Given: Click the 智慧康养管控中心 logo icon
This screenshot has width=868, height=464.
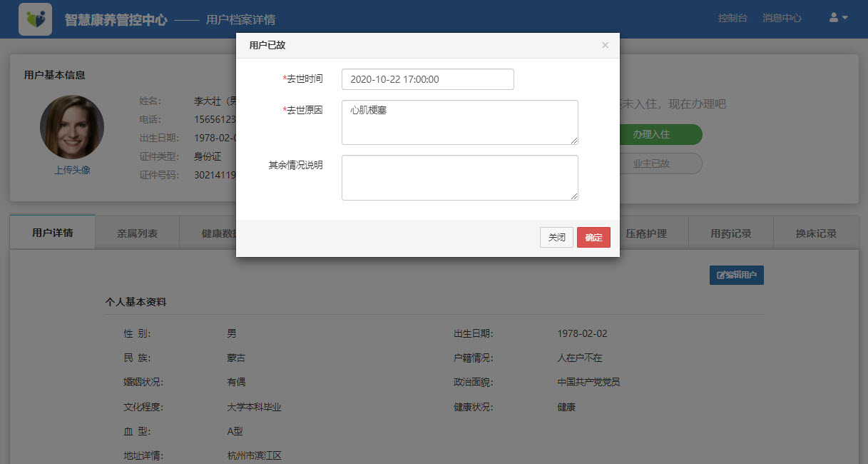Looking at the screenshot, I should click(34, 19).
